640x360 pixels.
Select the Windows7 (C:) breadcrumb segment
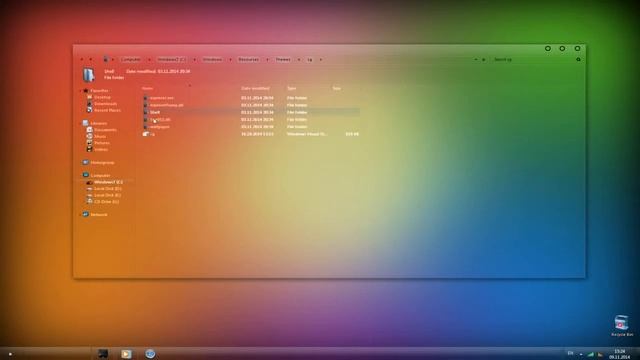point(172,60)
